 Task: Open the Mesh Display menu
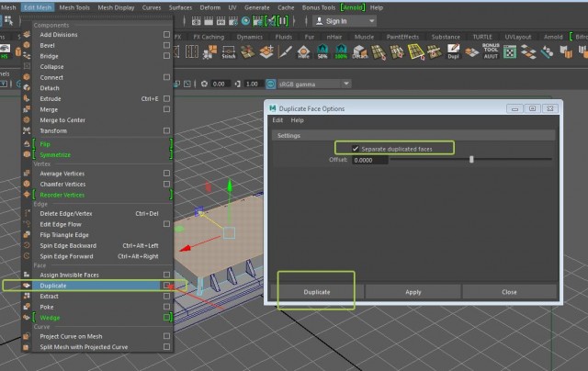point(116,7)
